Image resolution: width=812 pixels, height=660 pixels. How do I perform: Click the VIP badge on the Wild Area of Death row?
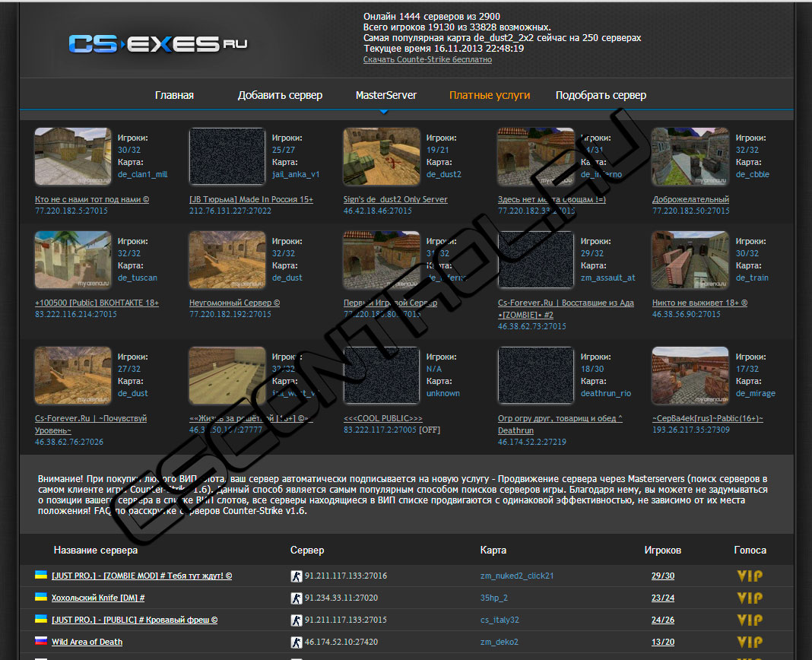point(749,642)
